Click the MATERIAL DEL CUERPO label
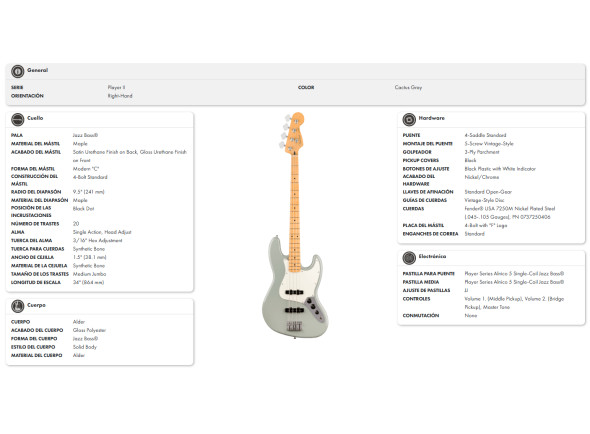The width and height of the screenshot is (590, 434). click(x=36, y=355)
